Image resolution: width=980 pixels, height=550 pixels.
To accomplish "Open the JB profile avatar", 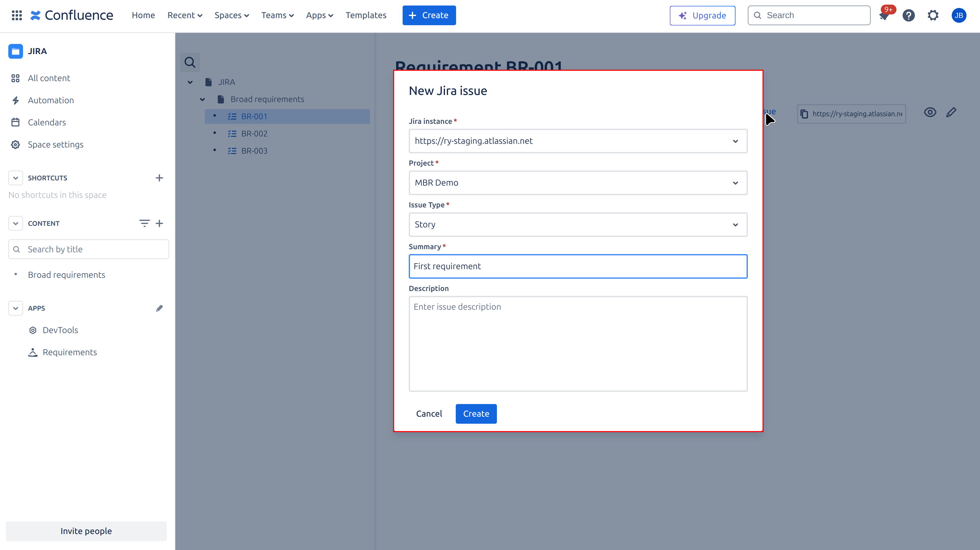I will [959, 15].
